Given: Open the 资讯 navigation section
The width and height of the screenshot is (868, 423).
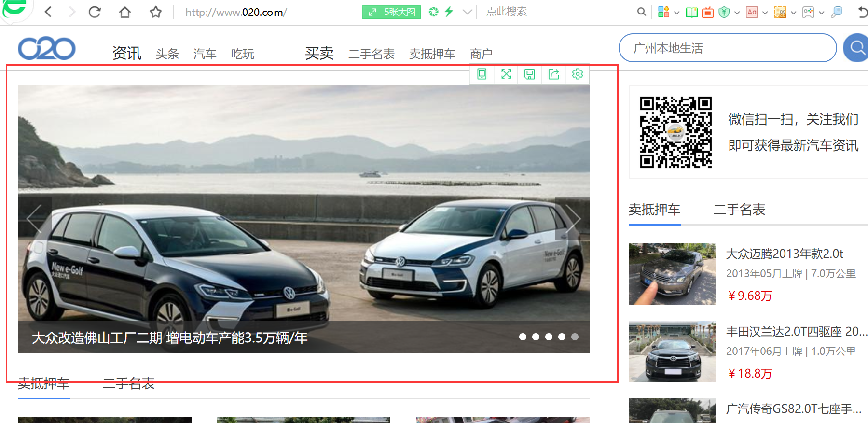Looking at the screenshot, I should pos(127,53).
